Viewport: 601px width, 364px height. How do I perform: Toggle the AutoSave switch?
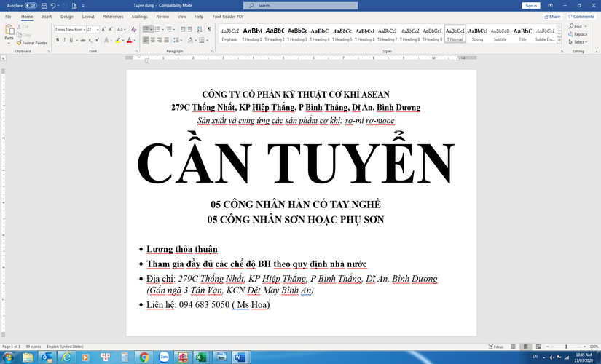[30, 5]
